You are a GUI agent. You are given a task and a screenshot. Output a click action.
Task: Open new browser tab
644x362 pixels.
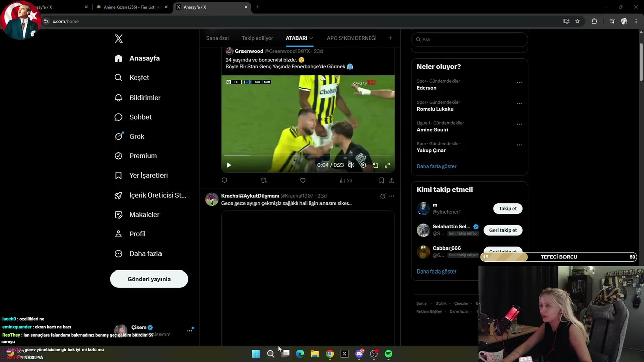258,7
